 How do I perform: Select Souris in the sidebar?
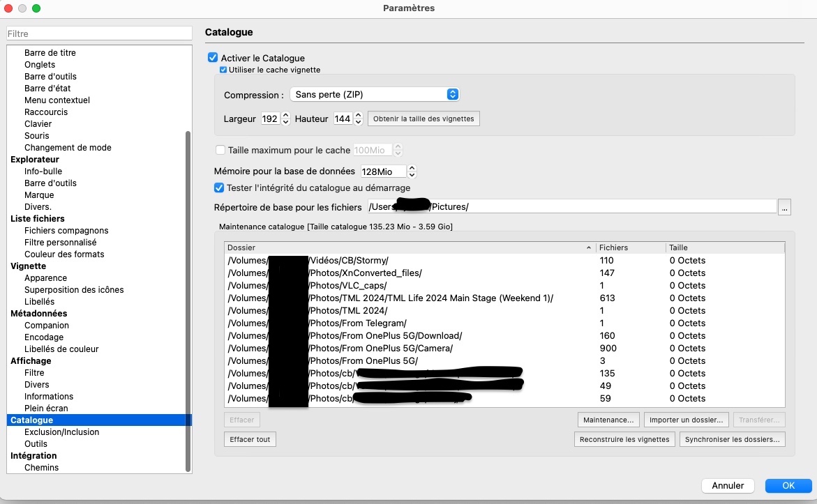36,135
